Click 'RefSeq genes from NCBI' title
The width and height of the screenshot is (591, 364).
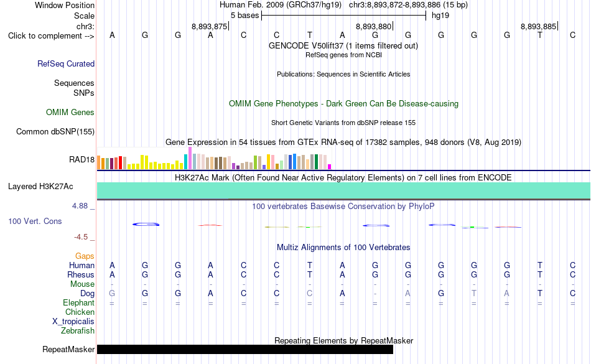point(343,55)
